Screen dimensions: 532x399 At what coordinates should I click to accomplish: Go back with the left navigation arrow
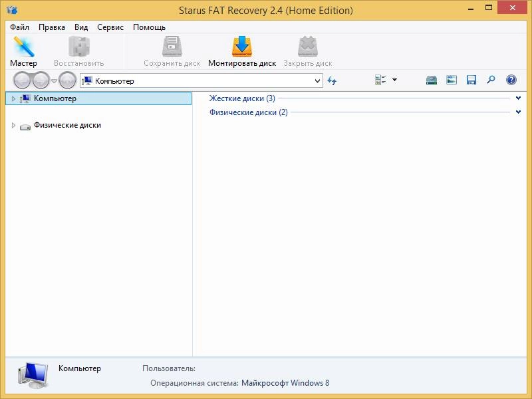click(23, 80)
